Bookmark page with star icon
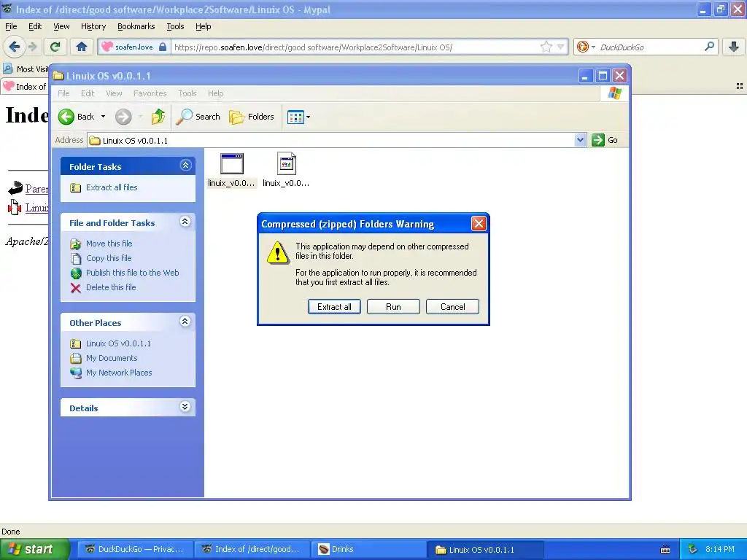Screen dimensions: 747x560 point(546,47)
